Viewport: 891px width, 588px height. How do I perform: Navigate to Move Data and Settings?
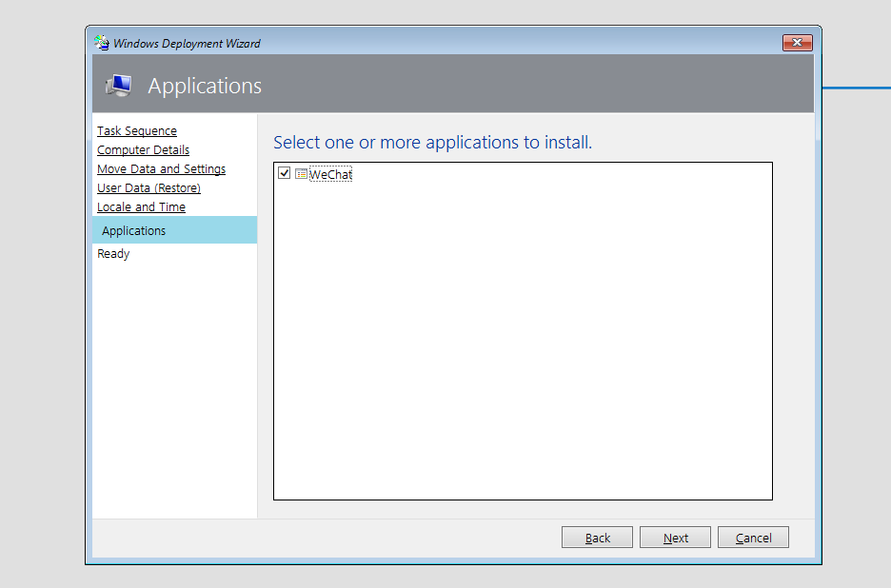pyautogui.click(x=161, y=168)
